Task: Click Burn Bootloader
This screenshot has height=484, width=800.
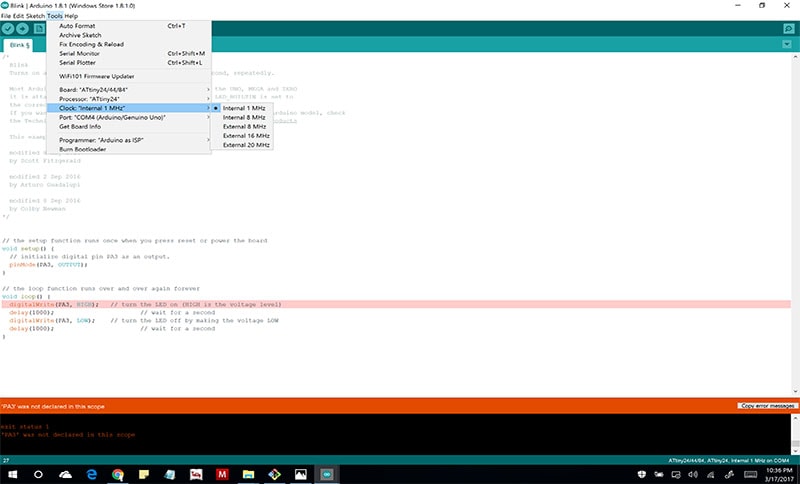Action: tap(129, 149)
